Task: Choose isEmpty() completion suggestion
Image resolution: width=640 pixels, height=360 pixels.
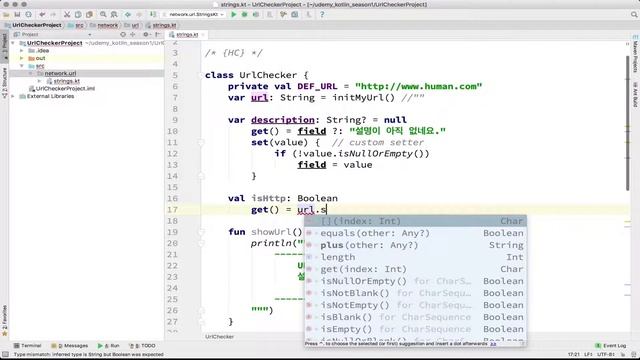Action: pos(416,329)
